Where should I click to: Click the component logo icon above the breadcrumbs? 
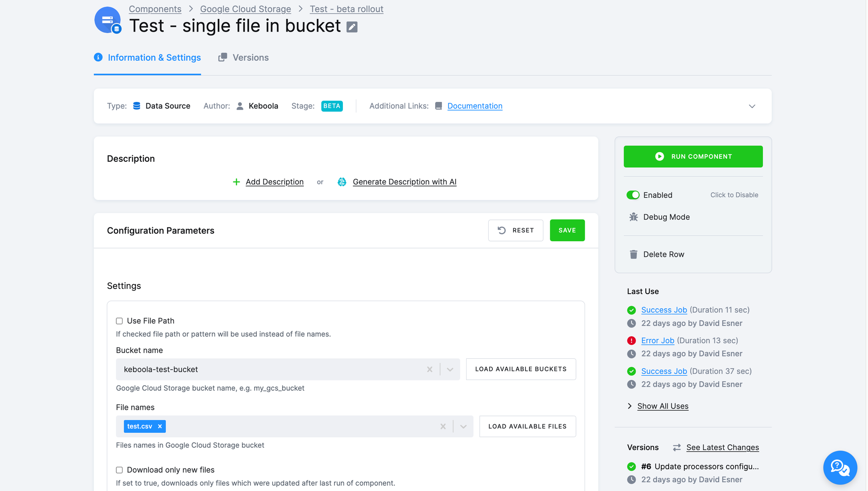pyautogui.click(x=108, y=20)
